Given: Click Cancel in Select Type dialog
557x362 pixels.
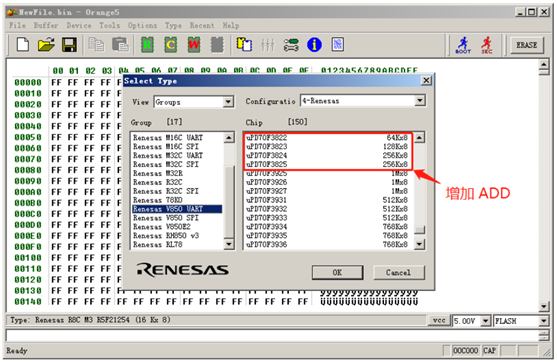Looking at the screenshot, I should pyautogui.click(x=399, y=272).
